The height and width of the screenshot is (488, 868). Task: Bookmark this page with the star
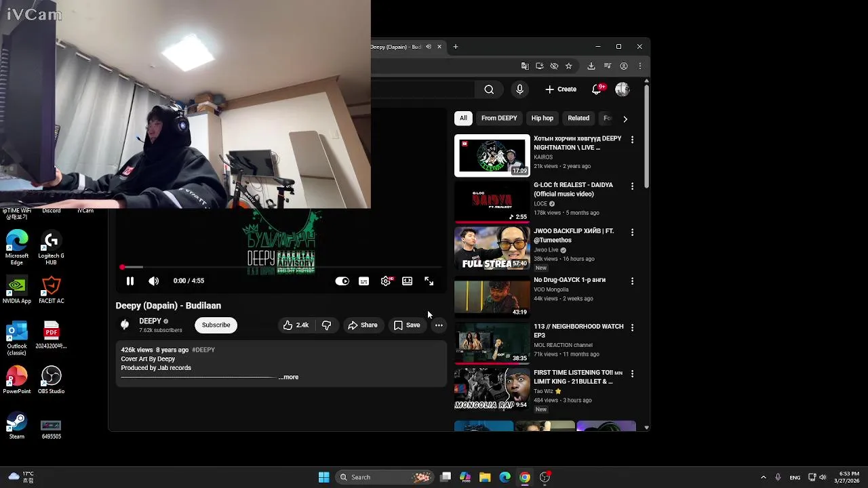coord(569,66)
